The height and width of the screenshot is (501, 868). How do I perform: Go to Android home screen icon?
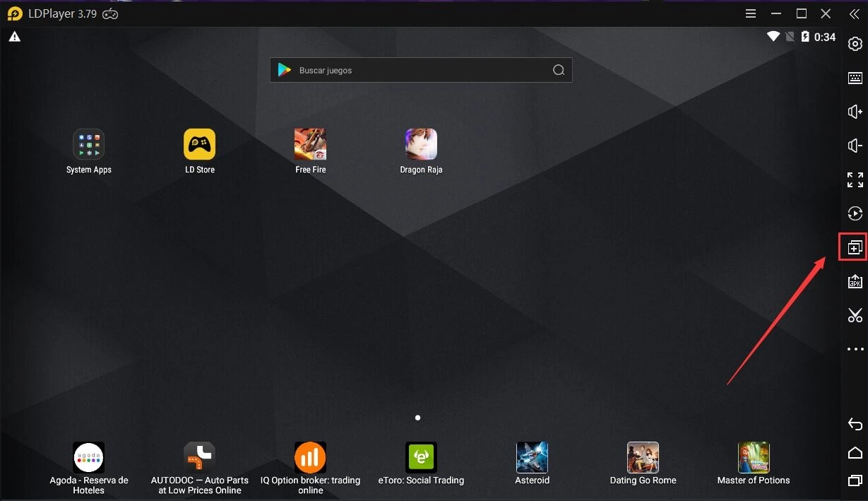click(855, 452)
